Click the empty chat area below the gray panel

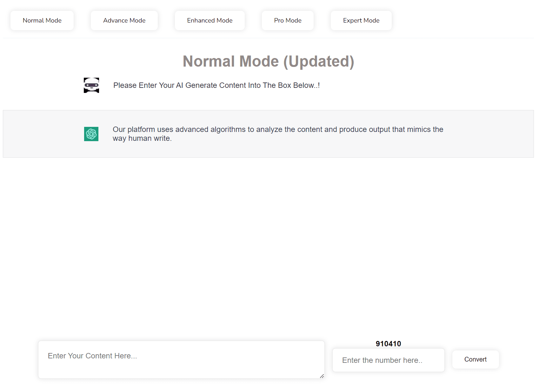click(x=268, y=241)
